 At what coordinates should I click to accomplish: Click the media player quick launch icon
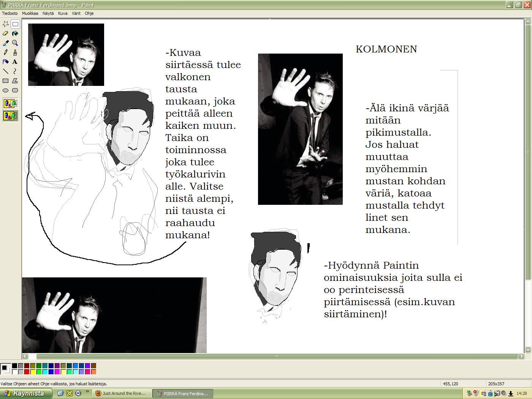tap(78, 393)
